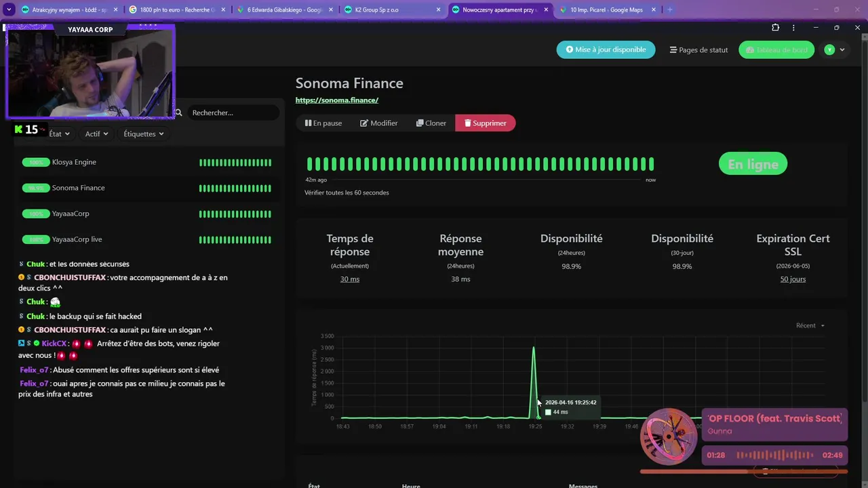Close the Nowoczesny apartament tab
This screenshot has width=868, height=488.
(546, 10)
